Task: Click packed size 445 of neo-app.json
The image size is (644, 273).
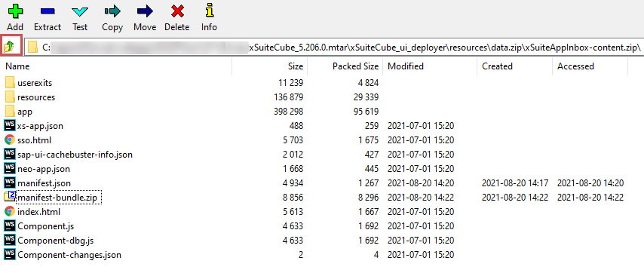Action: [x=371, y=169]
